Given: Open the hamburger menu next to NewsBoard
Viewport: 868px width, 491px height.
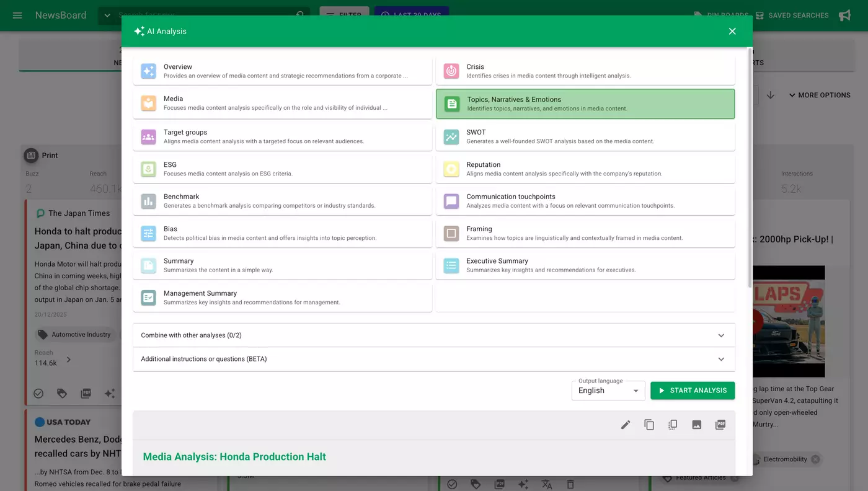Looking at the screenshot, I should coord(17,15).
